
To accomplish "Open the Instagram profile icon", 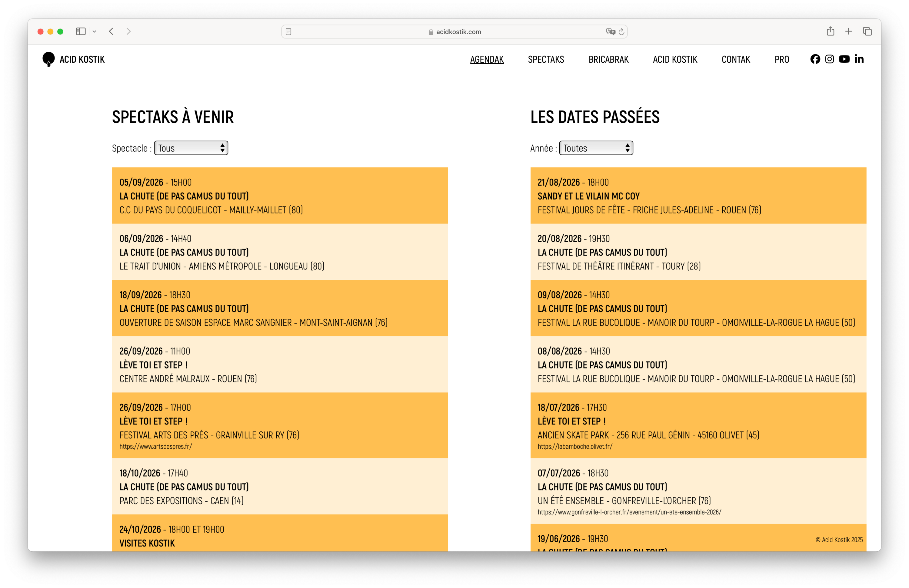I will (829, 59).
